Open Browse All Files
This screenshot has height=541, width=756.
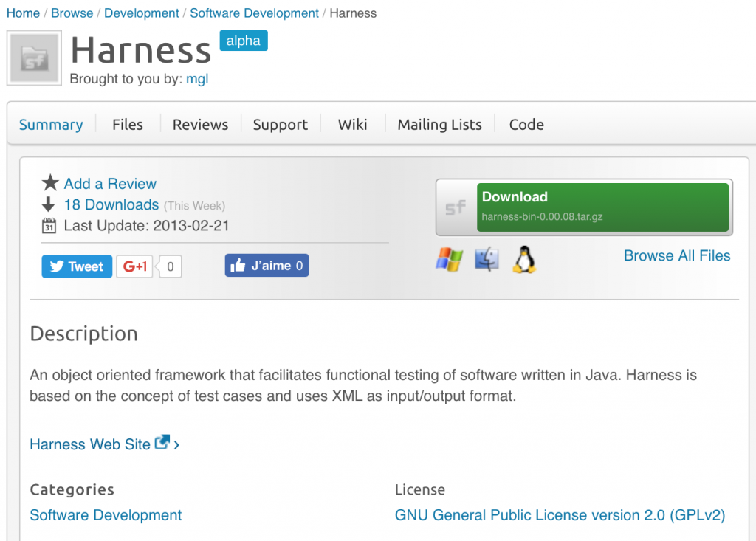tap(676, 255)
